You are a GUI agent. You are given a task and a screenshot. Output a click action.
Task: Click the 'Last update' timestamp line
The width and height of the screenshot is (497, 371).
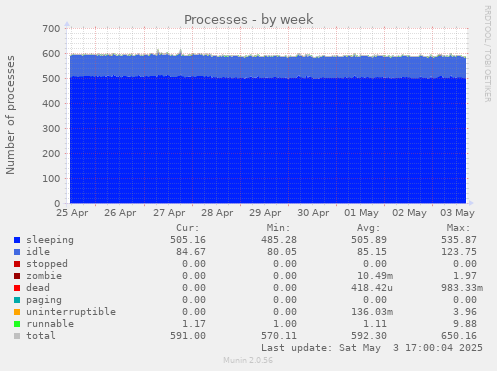pyautogui.click(x=372, y=348)
